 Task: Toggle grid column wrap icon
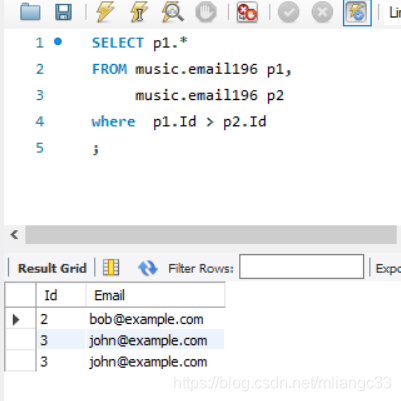[111, 267]
